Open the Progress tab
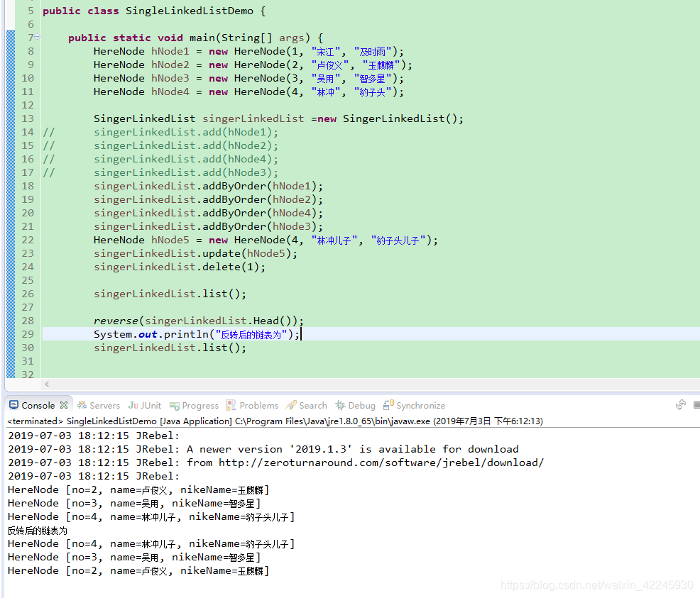 pos(195,405)
